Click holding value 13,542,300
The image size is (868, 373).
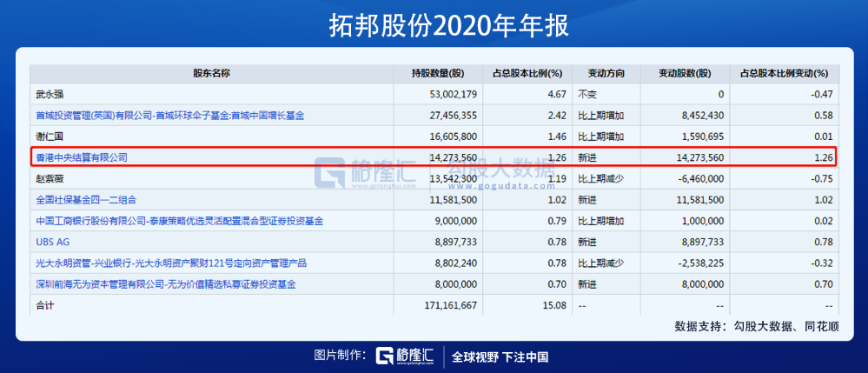[453, 179]
